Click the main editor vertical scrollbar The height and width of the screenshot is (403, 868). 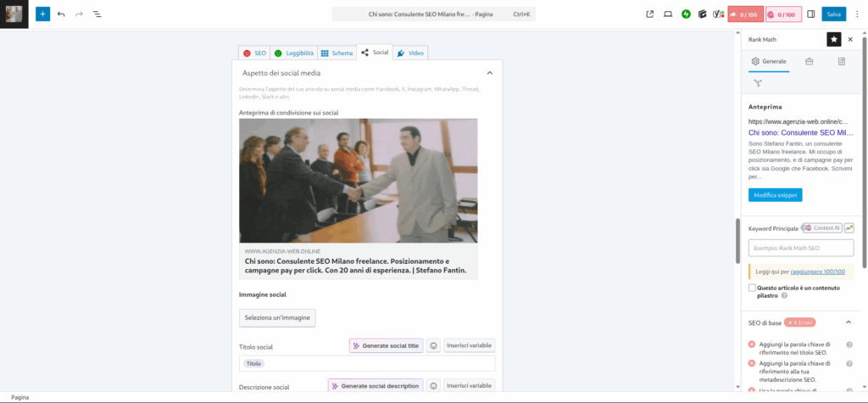coord(737,241)
